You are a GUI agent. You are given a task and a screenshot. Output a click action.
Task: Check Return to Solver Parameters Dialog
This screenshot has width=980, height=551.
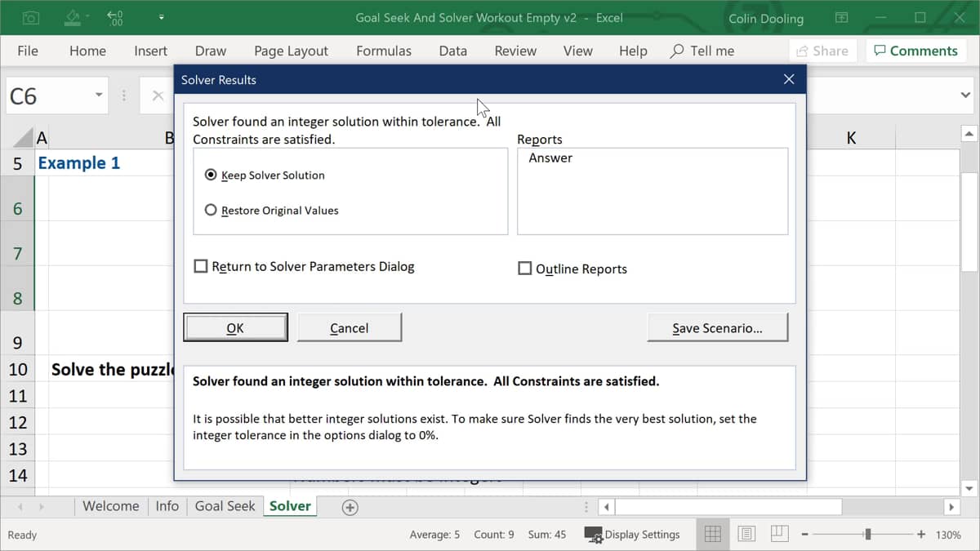[200, 266]
